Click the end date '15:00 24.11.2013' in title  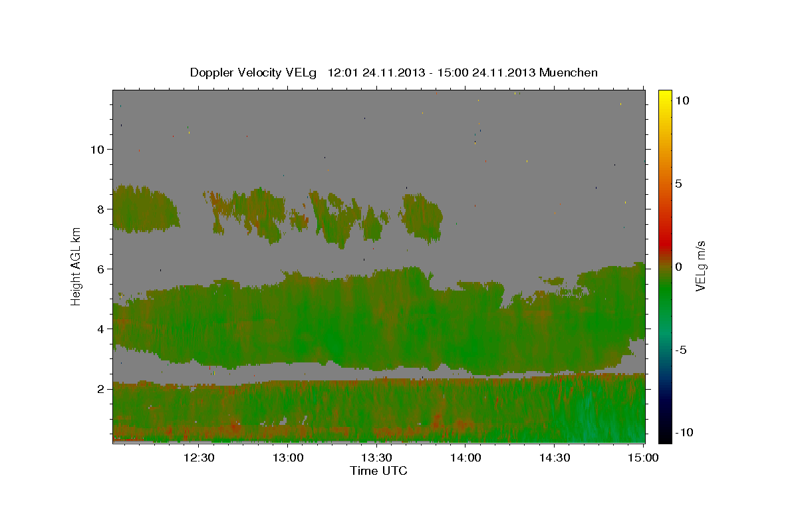pyautogui.click(x=485, y=72)
